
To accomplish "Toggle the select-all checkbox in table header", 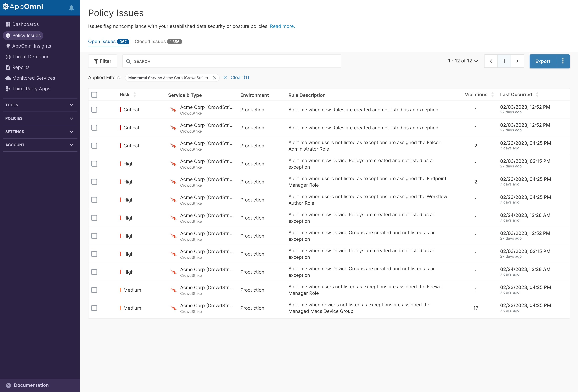I will click(x=94, y=95).
